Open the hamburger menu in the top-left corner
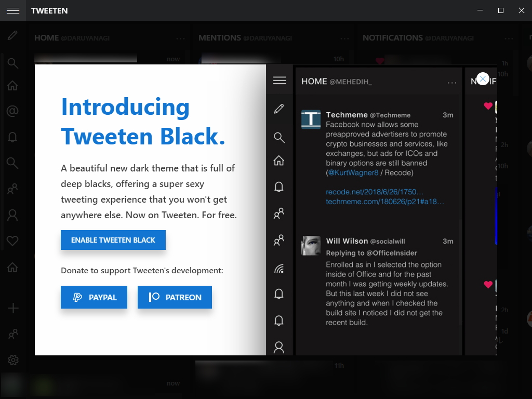532x399 pixels. point(13,10)
